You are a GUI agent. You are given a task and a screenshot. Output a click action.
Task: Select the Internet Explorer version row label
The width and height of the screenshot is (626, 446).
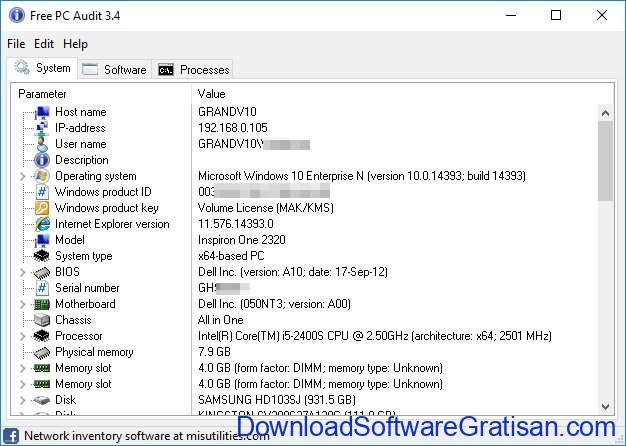[x=112, y=224]
